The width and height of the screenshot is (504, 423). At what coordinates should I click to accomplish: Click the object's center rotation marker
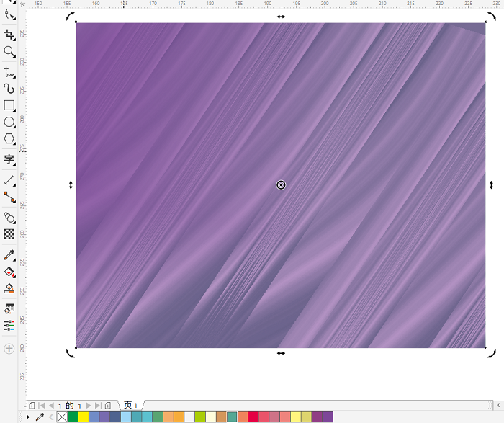281,185
